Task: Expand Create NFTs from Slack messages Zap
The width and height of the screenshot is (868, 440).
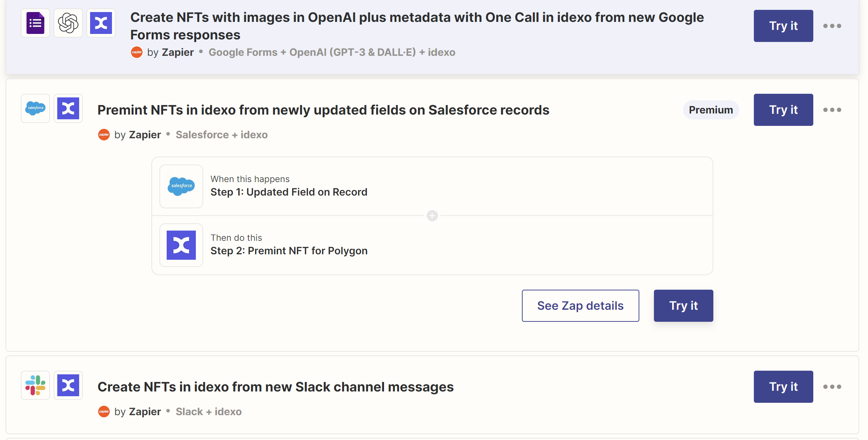Action: click(x=275, y=387)
